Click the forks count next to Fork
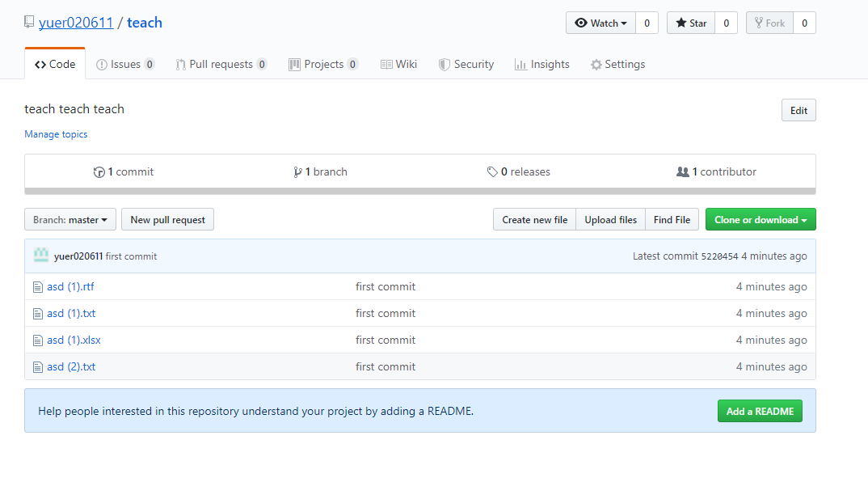This screenshot has width=868, height=478. [804, 23]
